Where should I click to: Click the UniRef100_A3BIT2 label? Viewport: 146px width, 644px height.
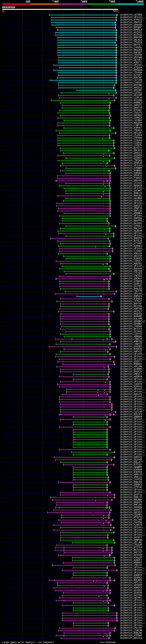click(x=131, y=63)
